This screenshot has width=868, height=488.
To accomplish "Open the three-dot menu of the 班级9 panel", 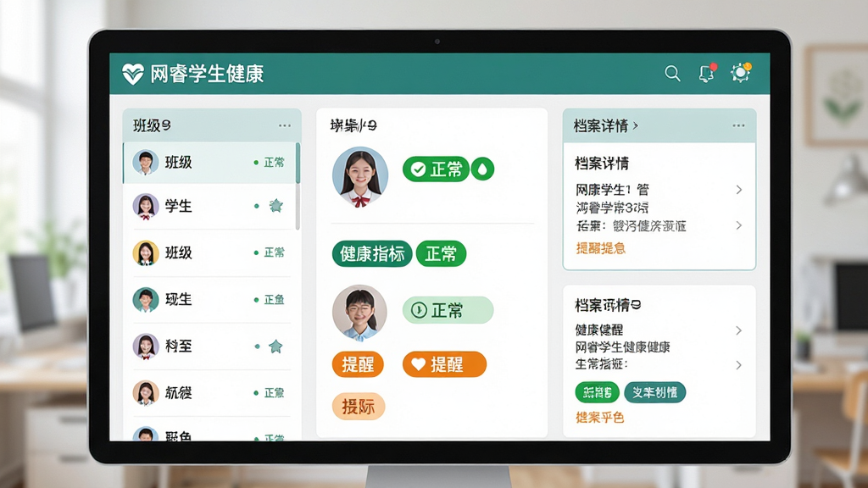I will point(285,125).
